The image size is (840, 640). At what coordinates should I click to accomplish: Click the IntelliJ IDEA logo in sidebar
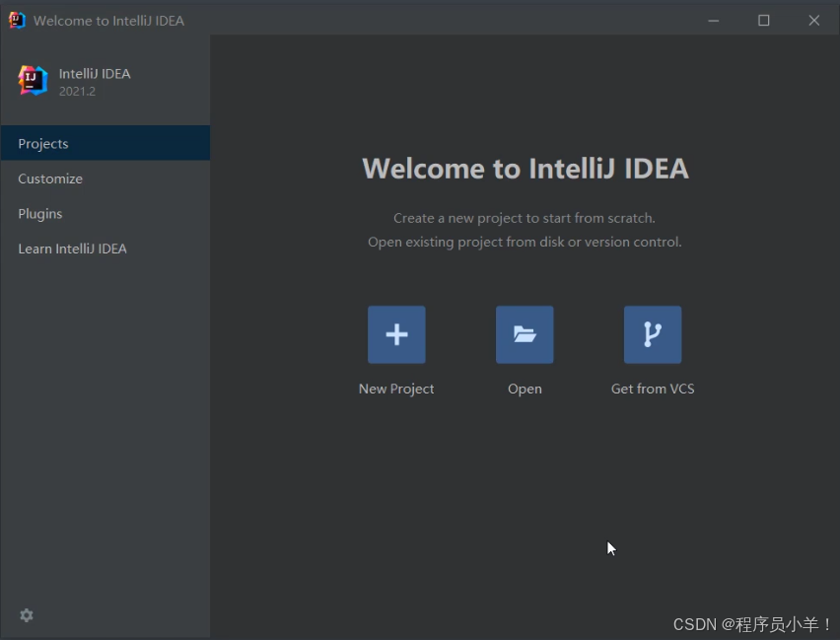point(33,81)
